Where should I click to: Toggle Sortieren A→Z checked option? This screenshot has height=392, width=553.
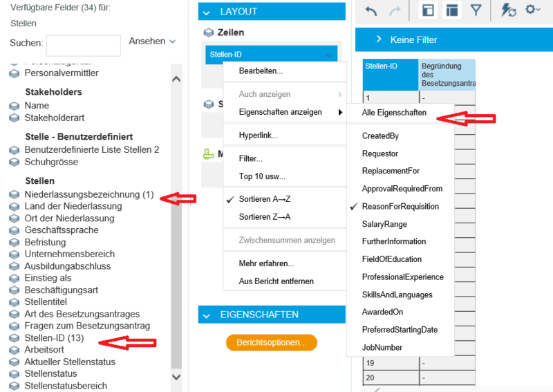pos(265,199)
